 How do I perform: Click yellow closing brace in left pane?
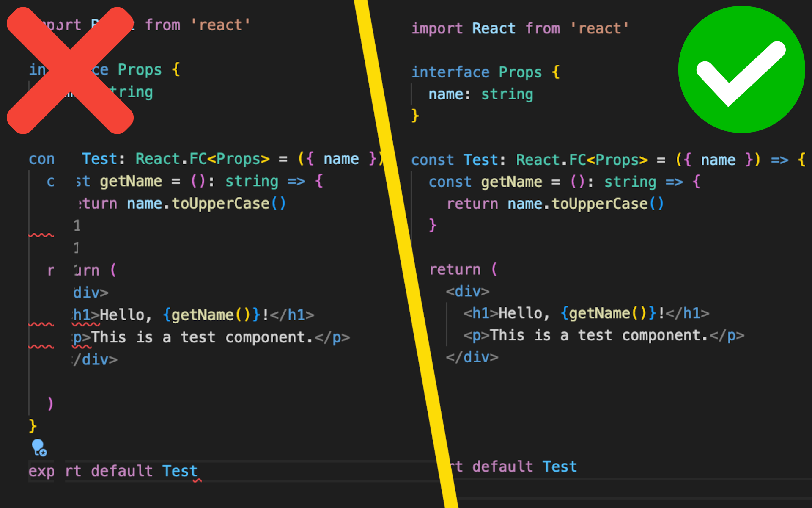click(33, 425)
